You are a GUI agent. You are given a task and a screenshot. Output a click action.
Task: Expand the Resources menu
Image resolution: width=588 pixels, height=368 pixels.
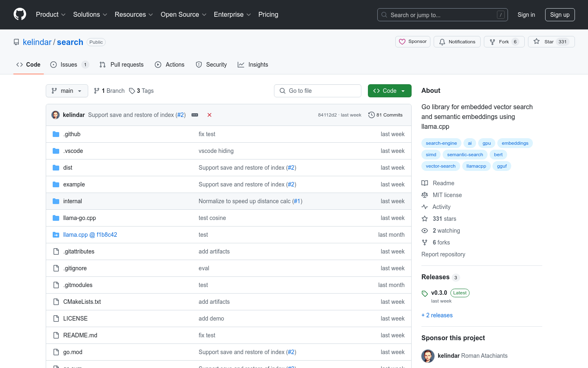coord(134,15)
